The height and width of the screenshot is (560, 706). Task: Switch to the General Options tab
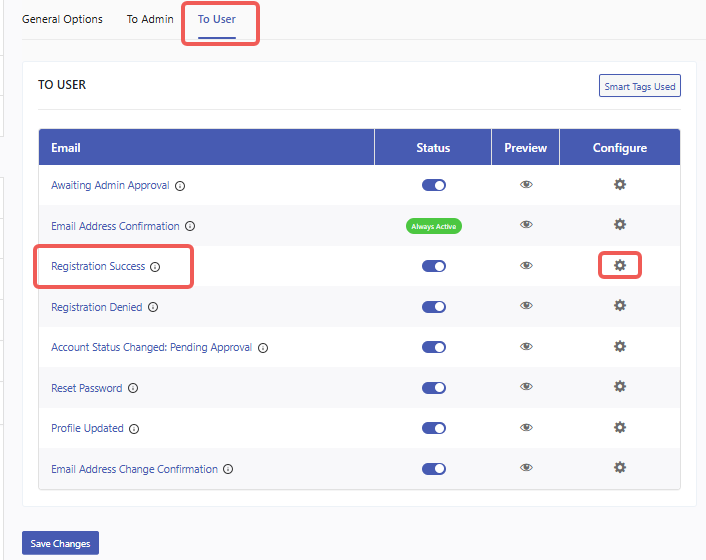pyautogui.click(x=62, y=19)
